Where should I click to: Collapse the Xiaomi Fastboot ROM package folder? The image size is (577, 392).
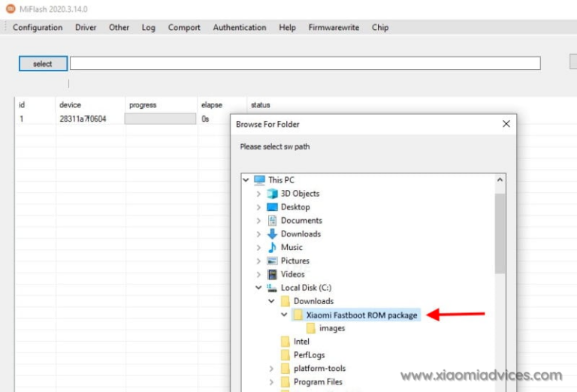pos(284,315)
